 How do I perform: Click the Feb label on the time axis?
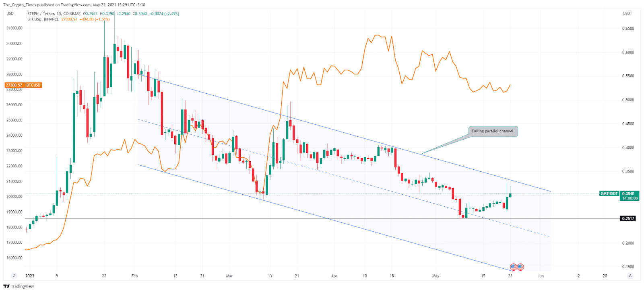[134, 276]
